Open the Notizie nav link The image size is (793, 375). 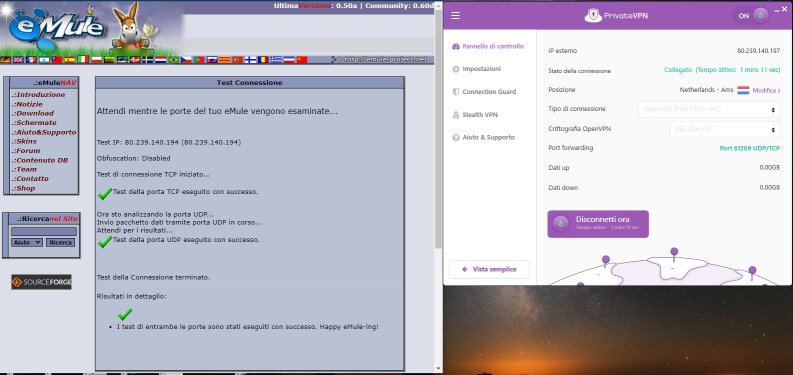27,104
